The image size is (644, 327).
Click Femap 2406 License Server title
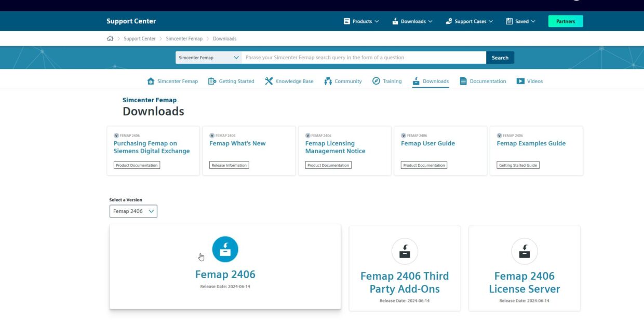pyautogui.click(x=525, y=282)
